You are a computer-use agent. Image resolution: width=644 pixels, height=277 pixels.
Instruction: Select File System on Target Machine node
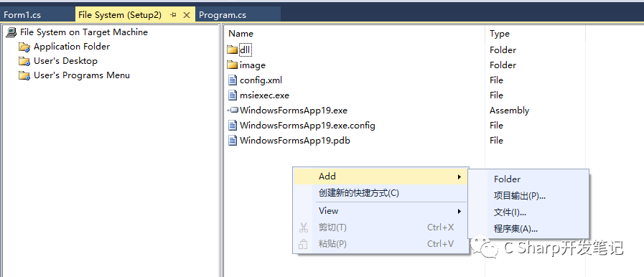click(x=84, y=32)
